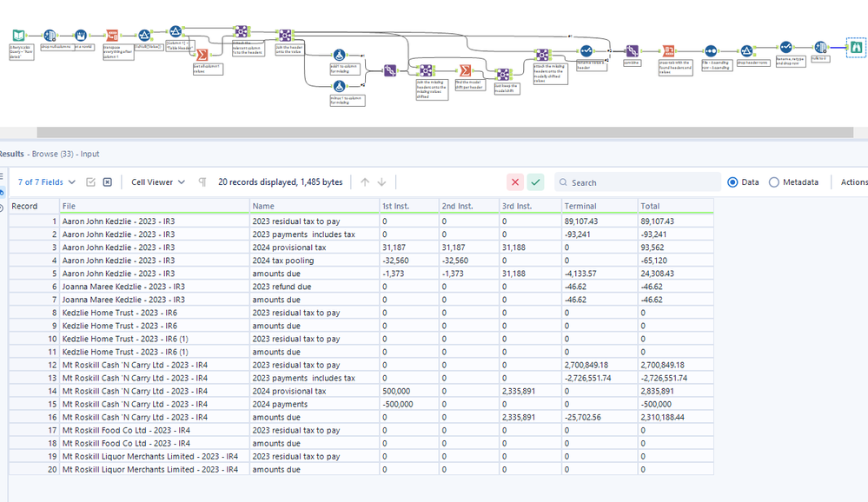
Task: Click the '2024 tax pooling' name cell
Action: tap(315, 261)
